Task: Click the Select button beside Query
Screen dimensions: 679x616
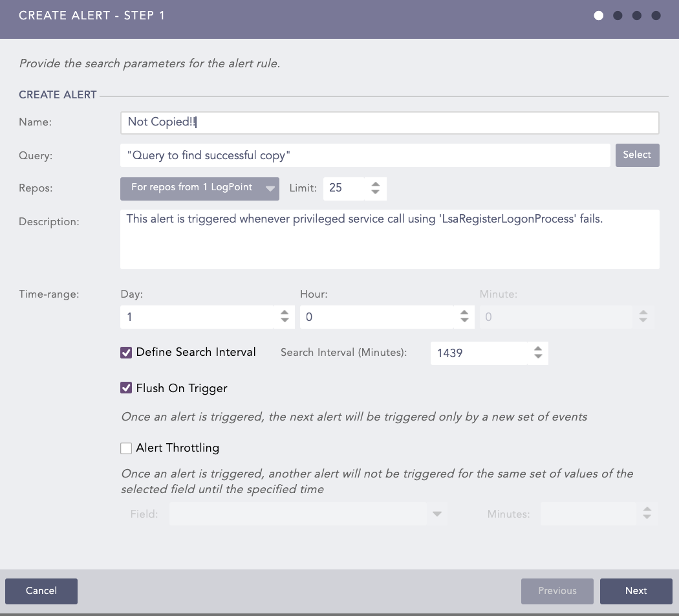Action: point(637,155)
